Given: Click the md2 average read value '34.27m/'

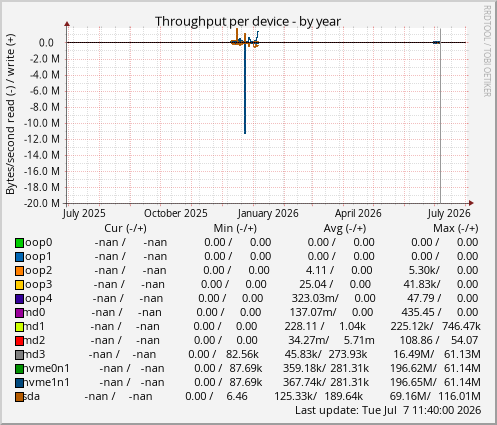Looking at the screenshot, I should pos(309,340).
